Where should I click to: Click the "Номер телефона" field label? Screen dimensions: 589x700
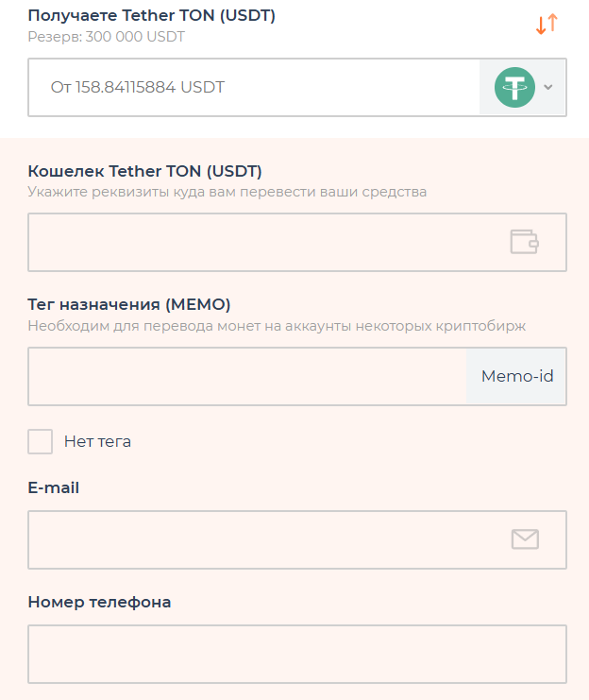coord(99,601)
